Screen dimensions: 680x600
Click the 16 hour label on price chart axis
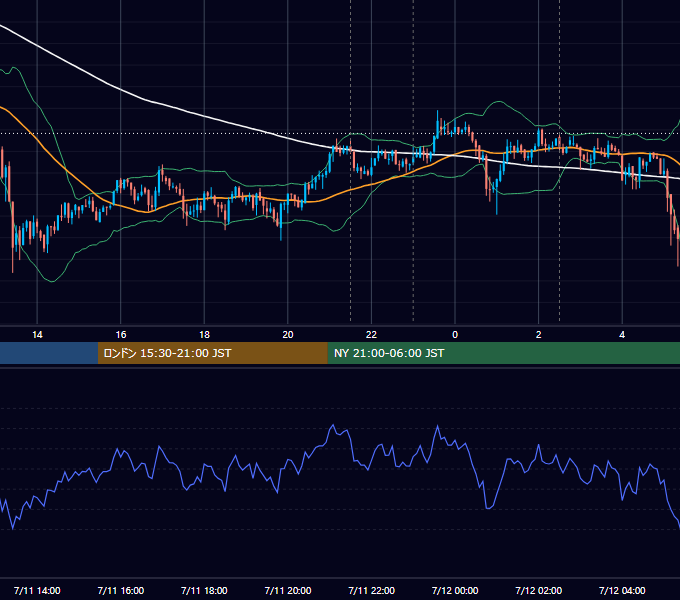121,335
